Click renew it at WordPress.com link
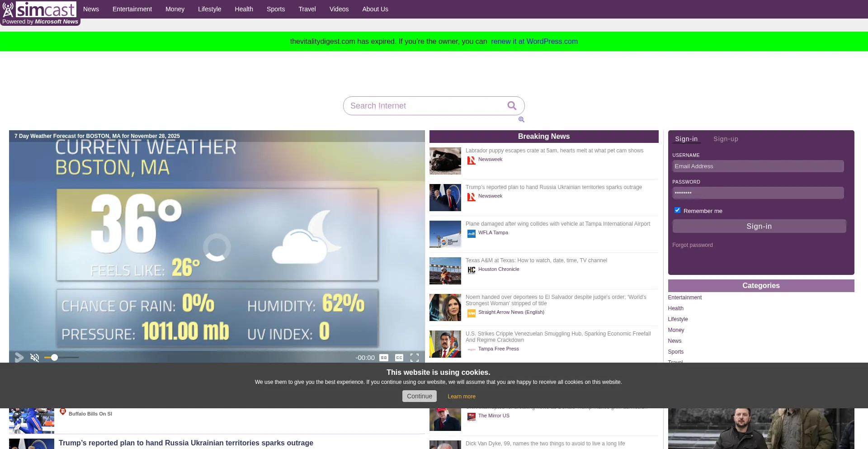Viewport: 868px width, 449px height. (534, 42)
